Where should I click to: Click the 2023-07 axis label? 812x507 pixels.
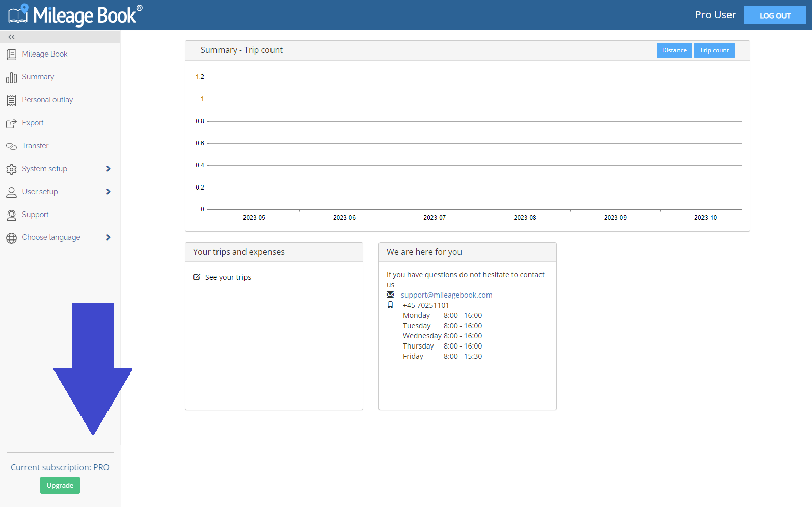435,218
